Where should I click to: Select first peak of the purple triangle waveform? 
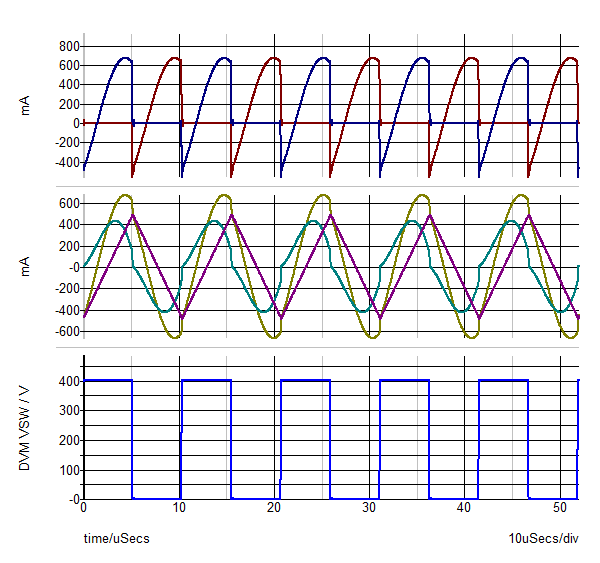click(133, 215)
